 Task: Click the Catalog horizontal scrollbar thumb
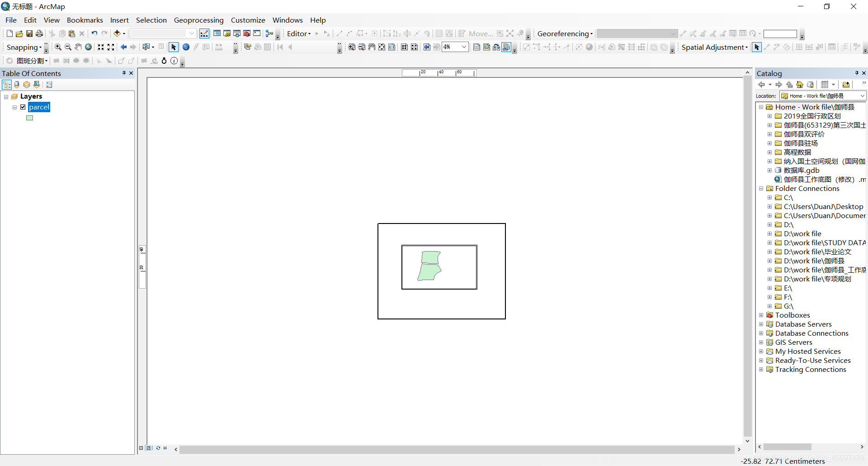[787, 447]
